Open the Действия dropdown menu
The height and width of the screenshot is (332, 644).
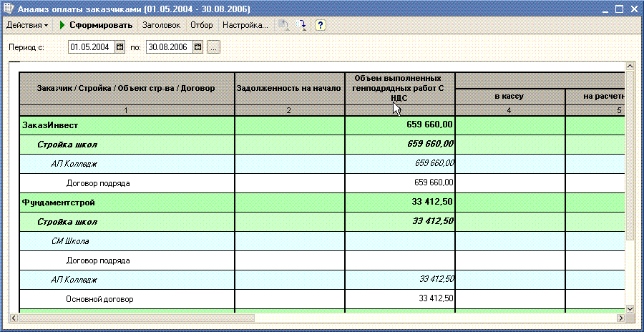click(27, 25)
